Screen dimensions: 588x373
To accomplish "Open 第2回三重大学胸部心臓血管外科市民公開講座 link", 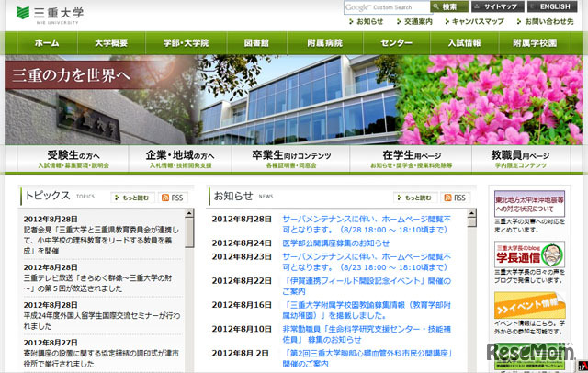I will (367, 358).
